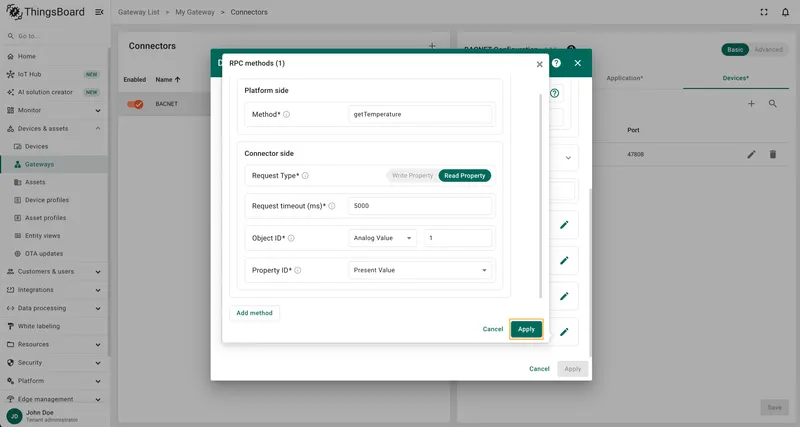Switch to the Application tab
The height and width of the screenshot is (427, 800).
tap(624, 78)
